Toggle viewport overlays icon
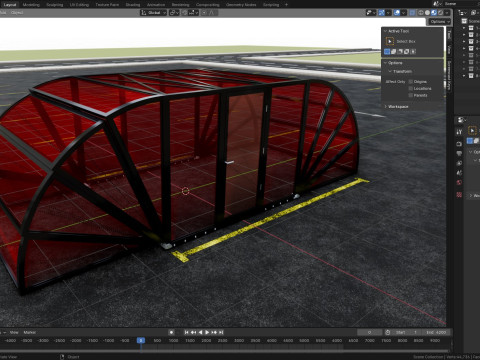 [x=397, y=13]
